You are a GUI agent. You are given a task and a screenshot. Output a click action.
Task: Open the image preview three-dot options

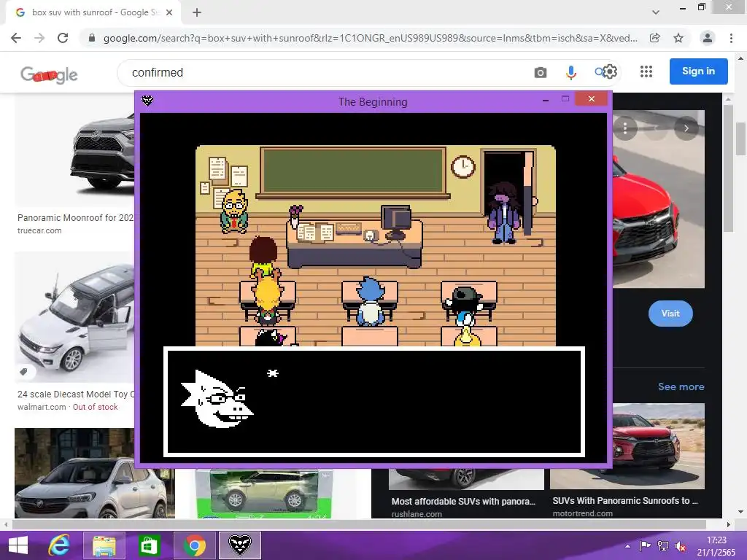(625, 128)
